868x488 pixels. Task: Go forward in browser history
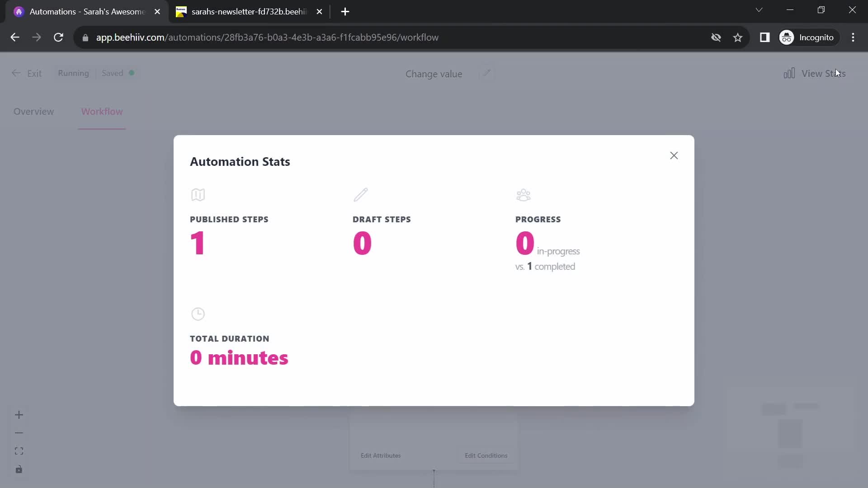[37, 38]
